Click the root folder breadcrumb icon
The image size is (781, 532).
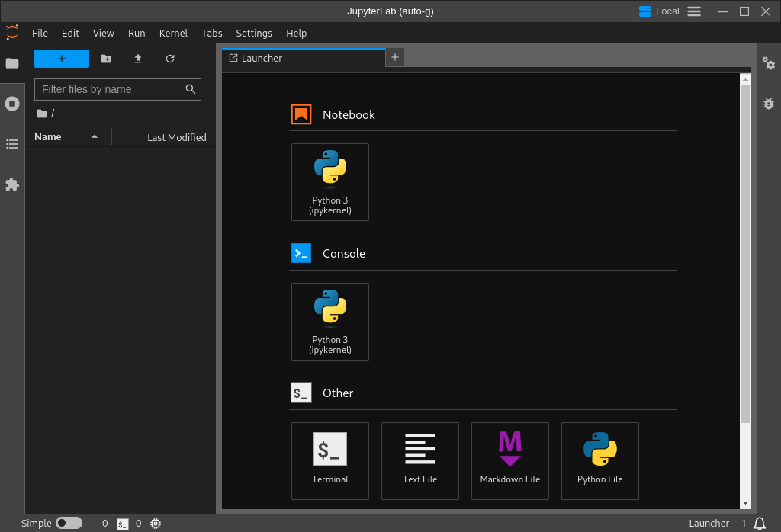[42, 114]
